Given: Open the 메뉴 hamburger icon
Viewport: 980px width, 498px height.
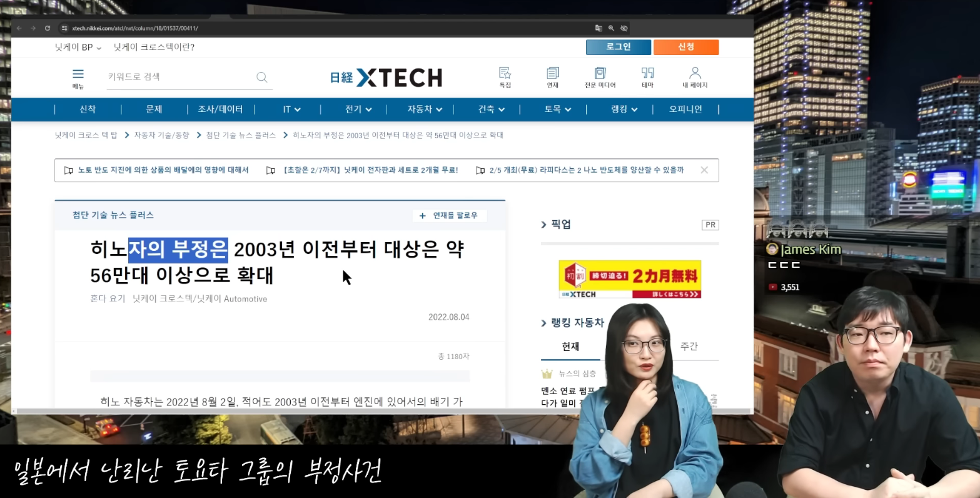Looking at the screenshot, I should [78, 73].
